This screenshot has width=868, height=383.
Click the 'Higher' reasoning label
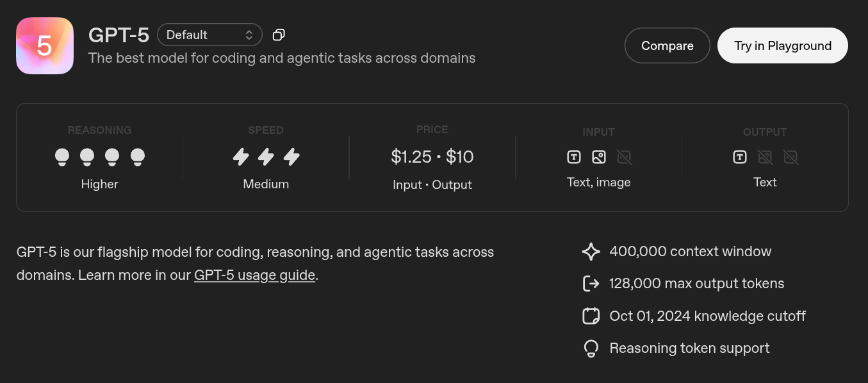pyautogui.click(x=100, y=184)
